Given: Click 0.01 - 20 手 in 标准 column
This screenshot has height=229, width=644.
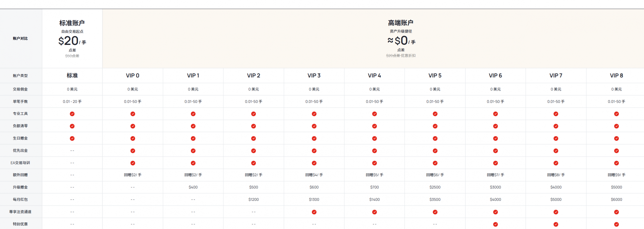Looking at the screenshot, I should [x=72, y=102].
